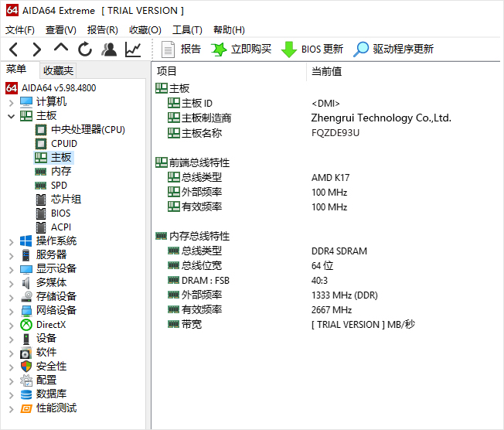Click the 立即购买 buy now button
504x430 pixels.
click(x=241, y=49)
